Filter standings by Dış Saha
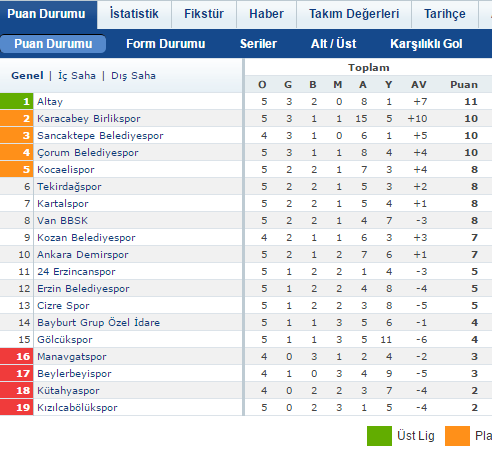This screenshot has height=454, width=492. (133, 76)
